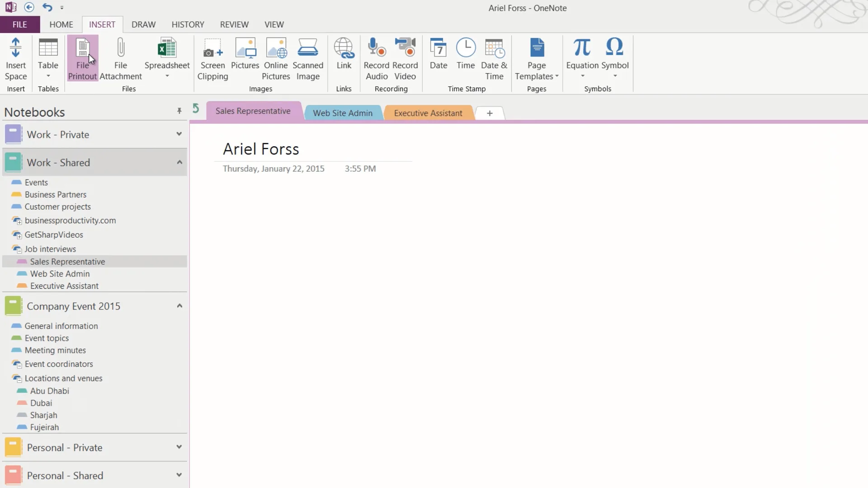868x488 pixels.
Task: Open the Web Site Admin section tab
Action: click(x=343, y=113)
